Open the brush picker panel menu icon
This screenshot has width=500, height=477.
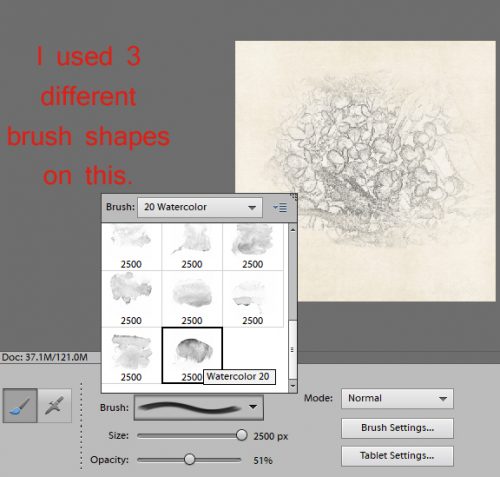280,208
